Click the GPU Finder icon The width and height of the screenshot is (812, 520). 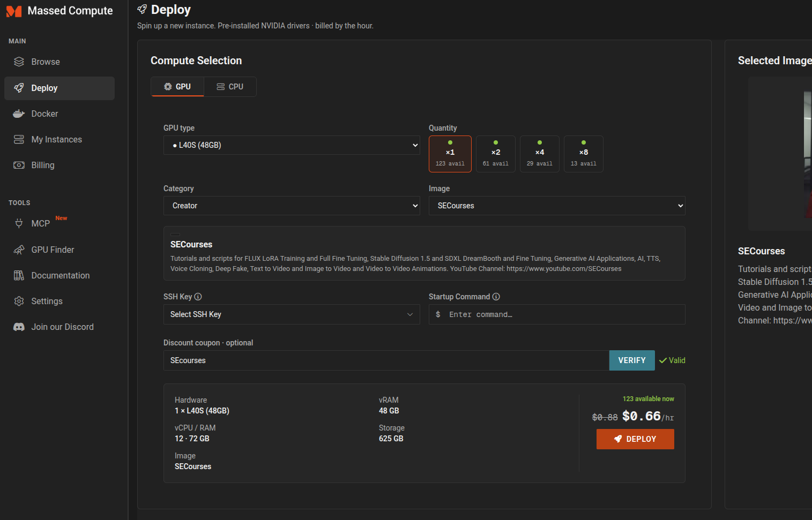pos(19,250)
